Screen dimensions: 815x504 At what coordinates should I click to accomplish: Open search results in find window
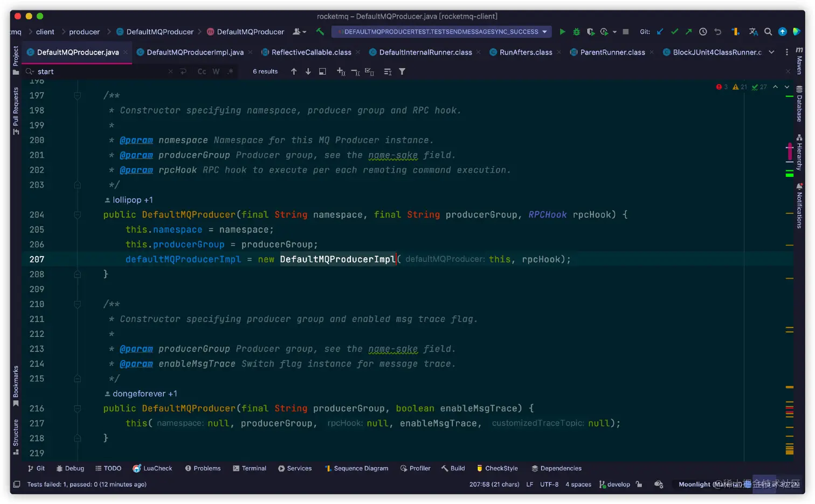coord(322,72)
